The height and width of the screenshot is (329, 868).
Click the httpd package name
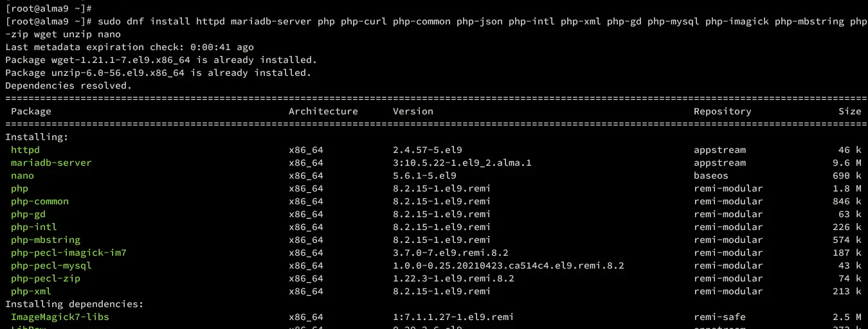tap(25, 150)
